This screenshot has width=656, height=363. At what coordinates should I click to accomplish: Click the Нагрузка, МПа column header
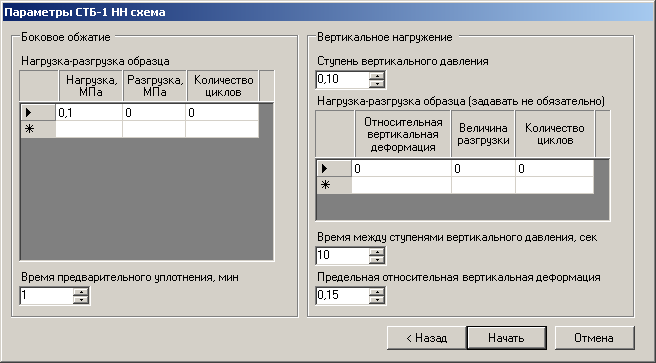pos(90,86)
